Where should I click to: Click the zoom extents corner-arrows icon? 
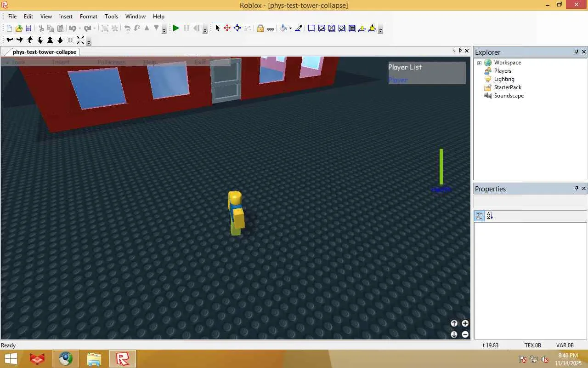click(80, 40)
